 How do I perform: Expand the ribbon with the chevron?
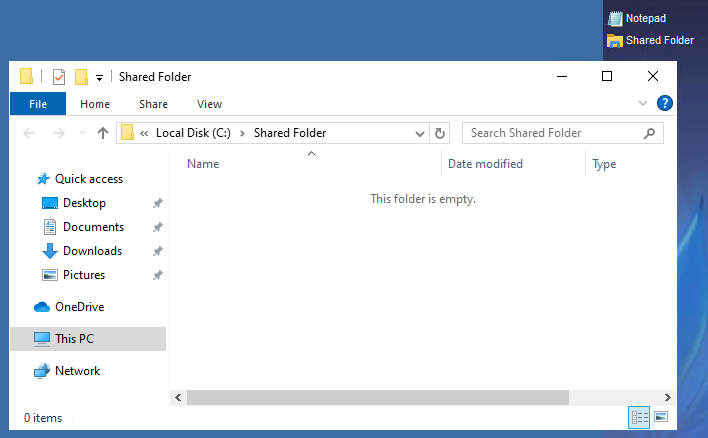point(643,103)
